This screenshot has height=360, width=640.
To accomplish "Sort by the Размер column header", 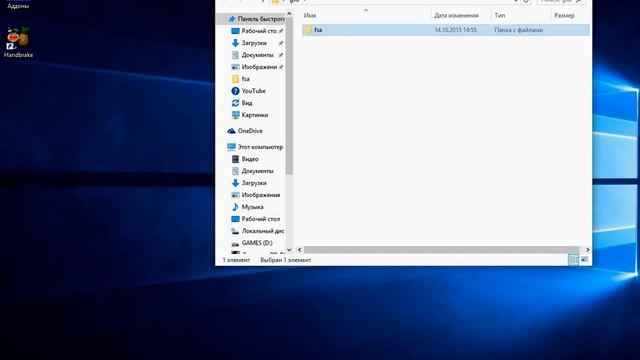I will [564, 16].
